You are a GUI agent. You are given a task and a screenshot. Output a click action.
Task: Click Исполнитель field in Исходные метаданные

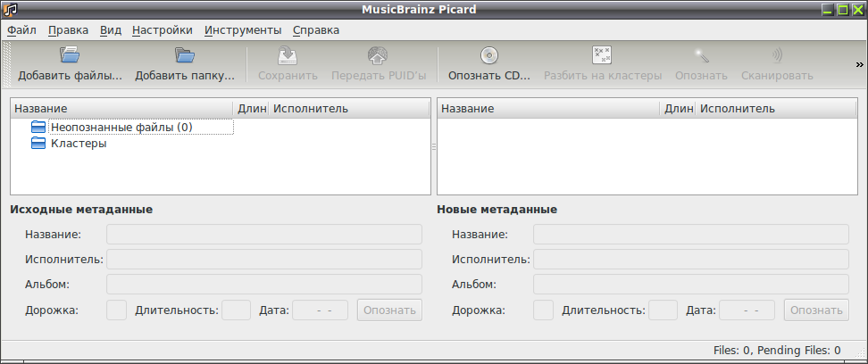264,260
